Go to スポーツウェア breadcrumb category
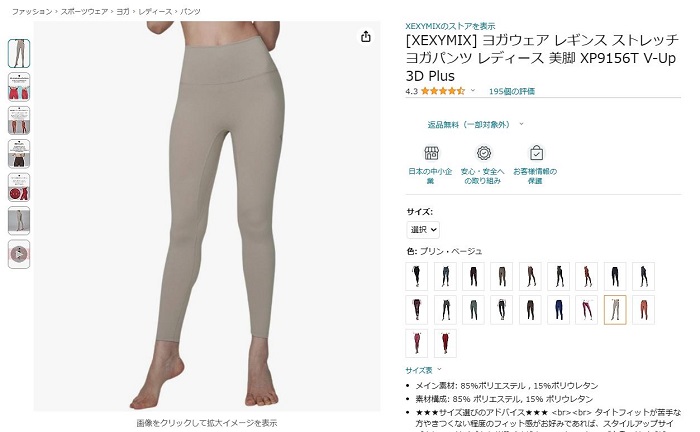700x432 pixels. (x=84, y=12)
